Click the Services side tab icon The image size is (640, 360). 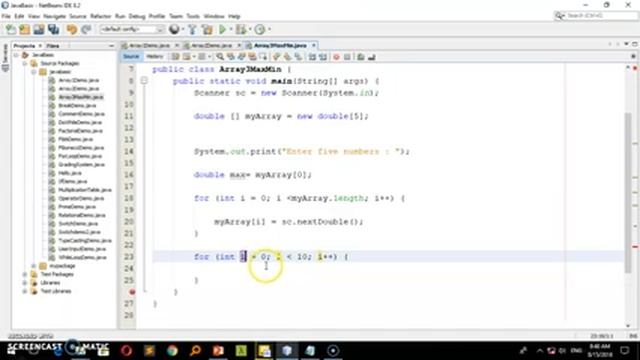5,58
